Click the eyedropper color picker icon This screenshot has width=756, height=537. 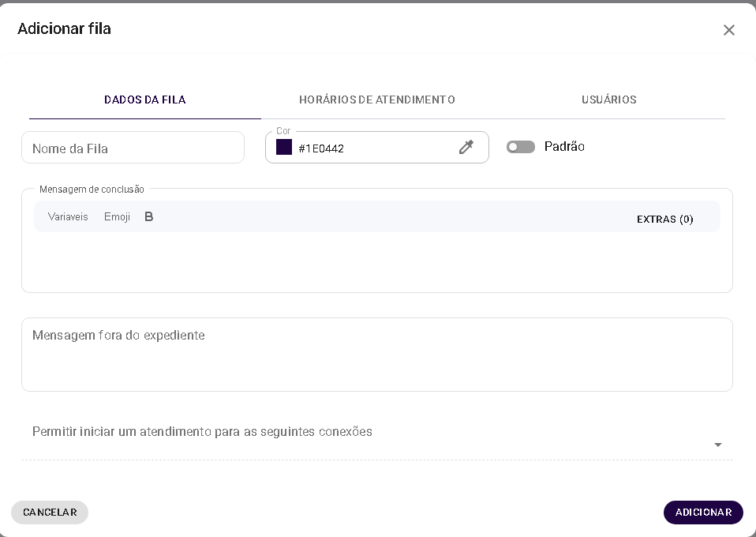466,147
